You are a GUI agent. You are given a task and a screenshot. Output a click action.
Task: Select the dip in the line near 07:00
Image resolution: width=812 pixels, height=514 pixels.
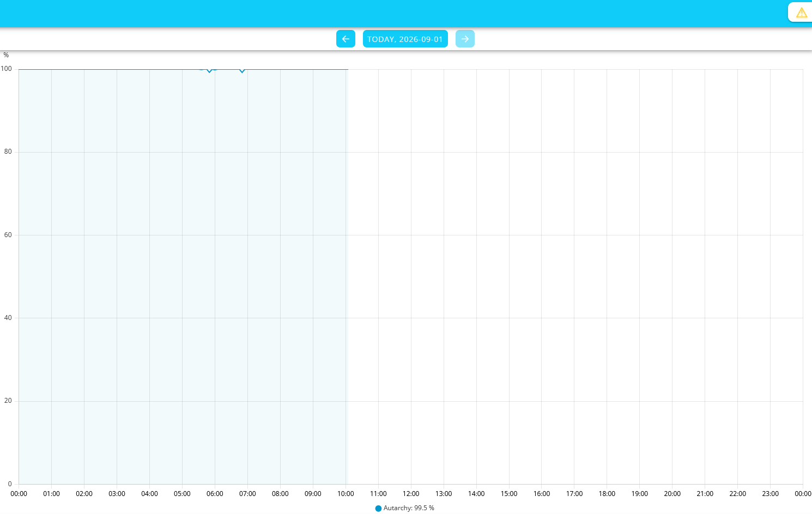pos(242,71)
